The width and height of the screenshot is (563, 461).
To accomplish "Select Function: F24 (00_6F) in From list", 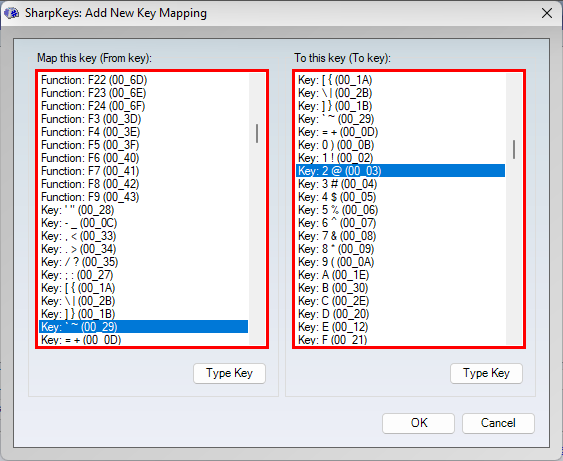I will pyautogui.click(x=143, y=106).
